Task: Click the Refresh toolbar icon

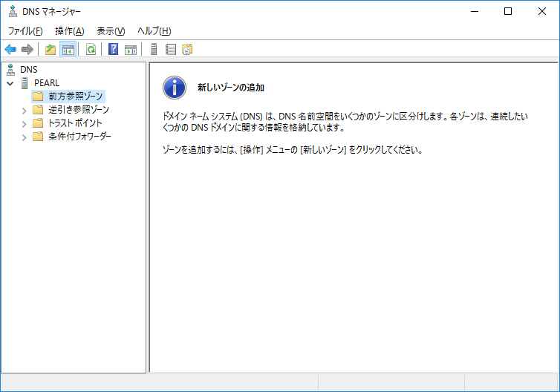Action: click(x=91, y=50)
